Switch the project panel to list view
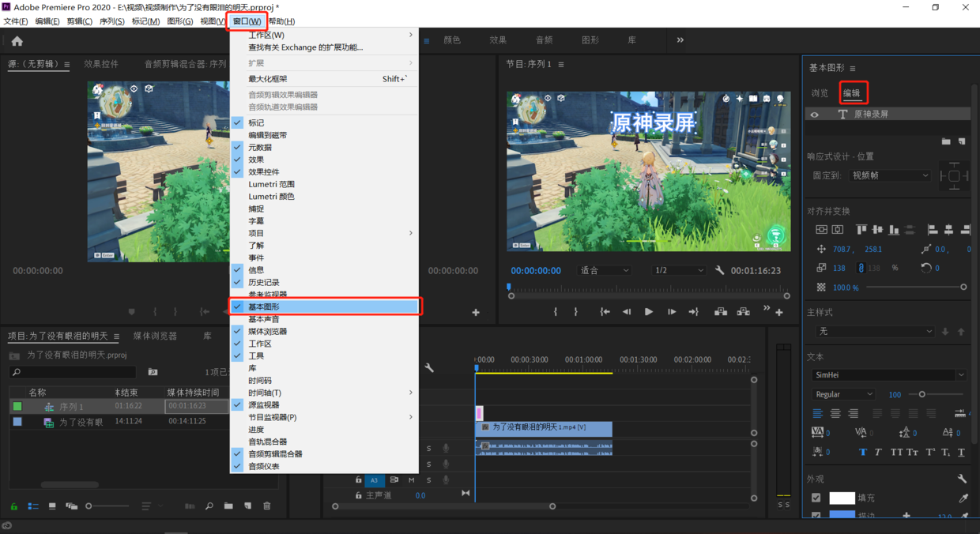This screenshot has height=534, width=980. click(33, 506)
